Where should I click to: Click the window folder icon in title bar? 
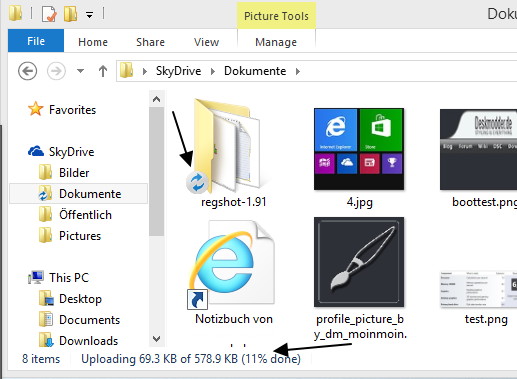click(x=15, y=13)
